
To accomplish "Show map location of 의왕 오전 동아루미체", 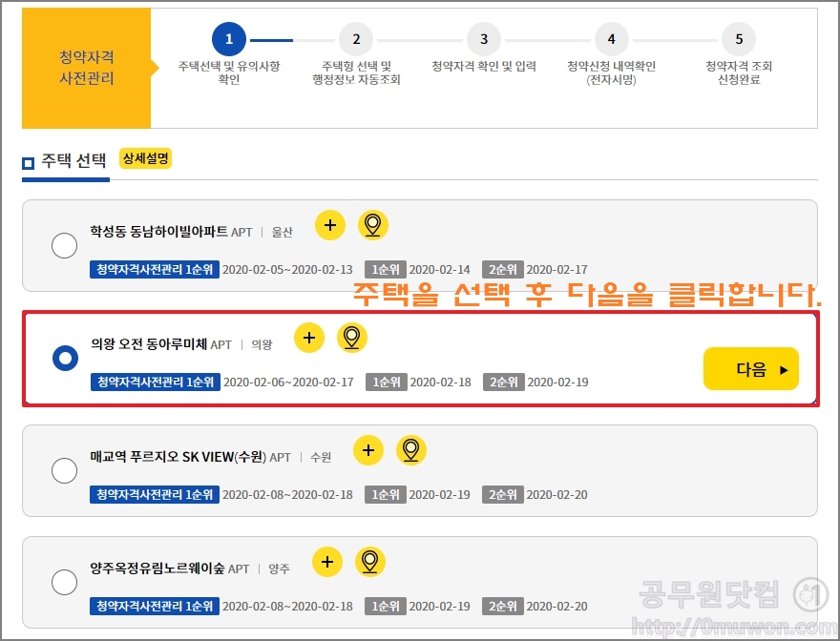I will click(x=352, y=338).
